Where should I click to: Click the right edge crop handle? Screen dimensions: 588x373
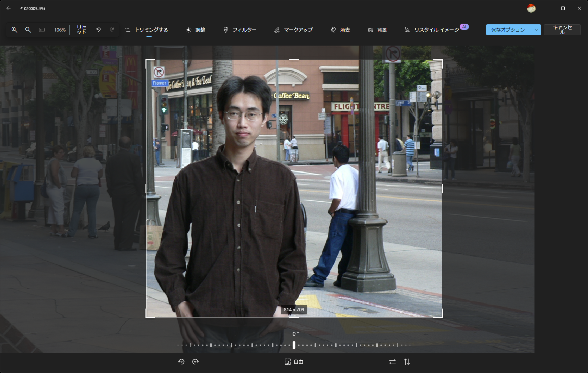point(442,188)
